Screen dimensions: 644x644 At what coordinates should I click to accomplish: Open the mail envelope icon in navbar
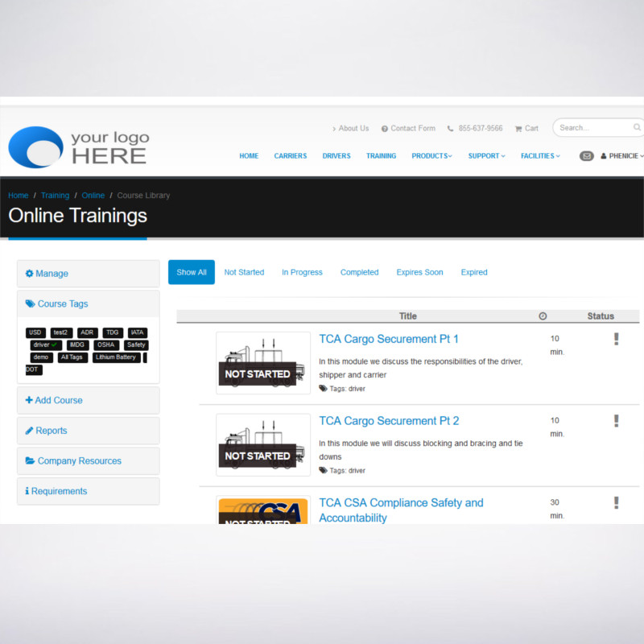click(x=586, y=156)
